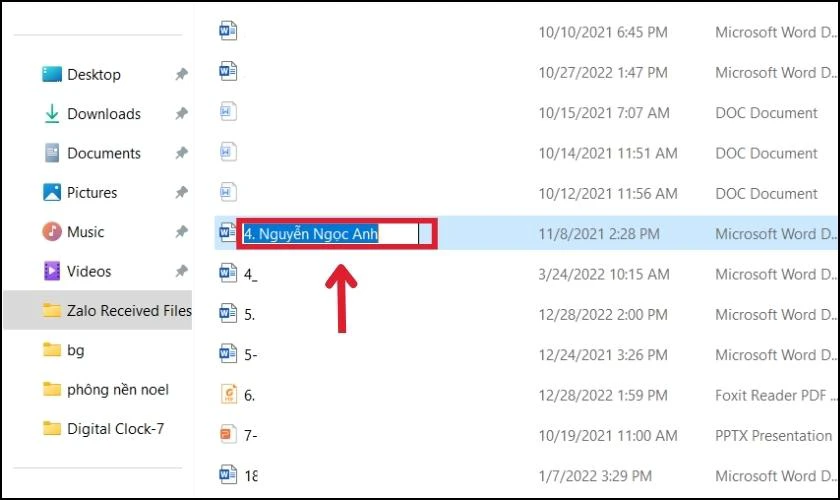
Task: Click date 11/8/2021 2:28 PM
Action: click(599, 234)
